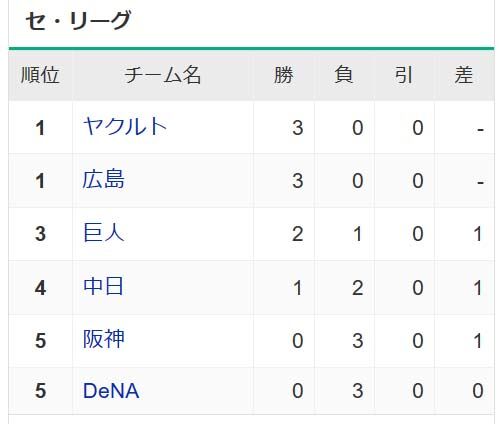Image resolution: width=501 pixels, height=424 pixels.
Task: Click the 引 column header
Action: pyautogui.click(x=404, y=75)
